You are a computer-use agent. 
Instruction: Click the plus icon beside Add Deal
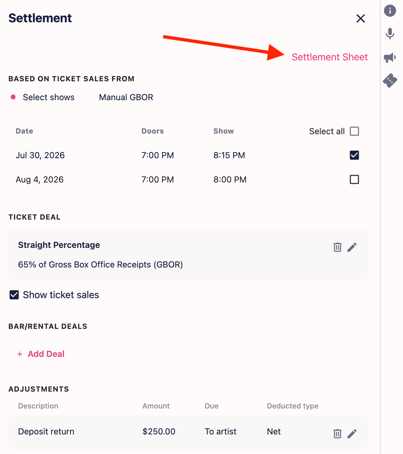tap(20, 354)
